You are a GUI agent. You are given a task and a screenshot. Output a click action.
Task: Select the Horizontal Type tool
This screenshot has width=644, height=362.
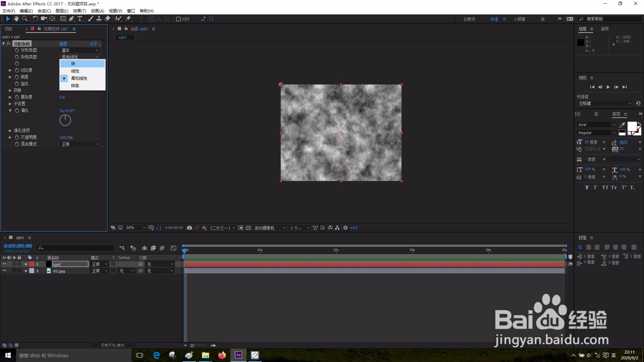pos(80,19)
